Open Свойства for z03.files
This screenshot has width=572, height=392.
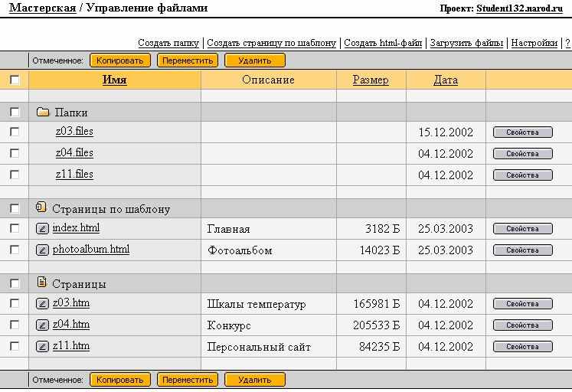[x=523, y=132]
